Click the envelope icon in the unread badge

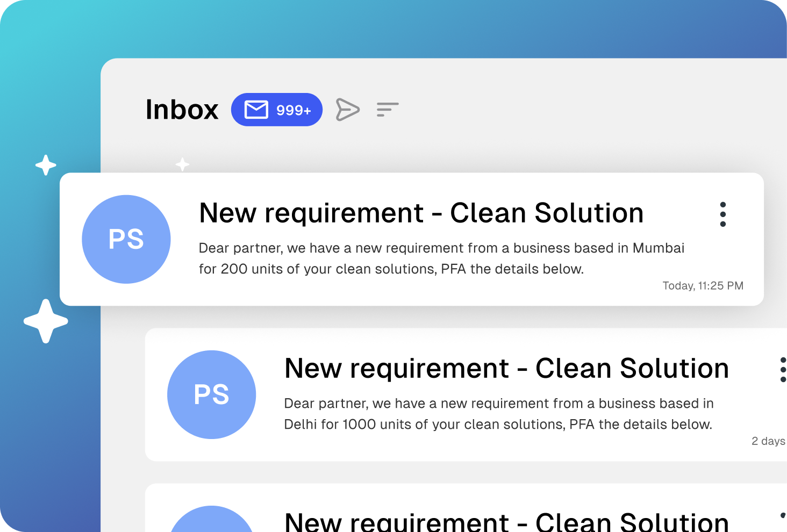point(256,110)
